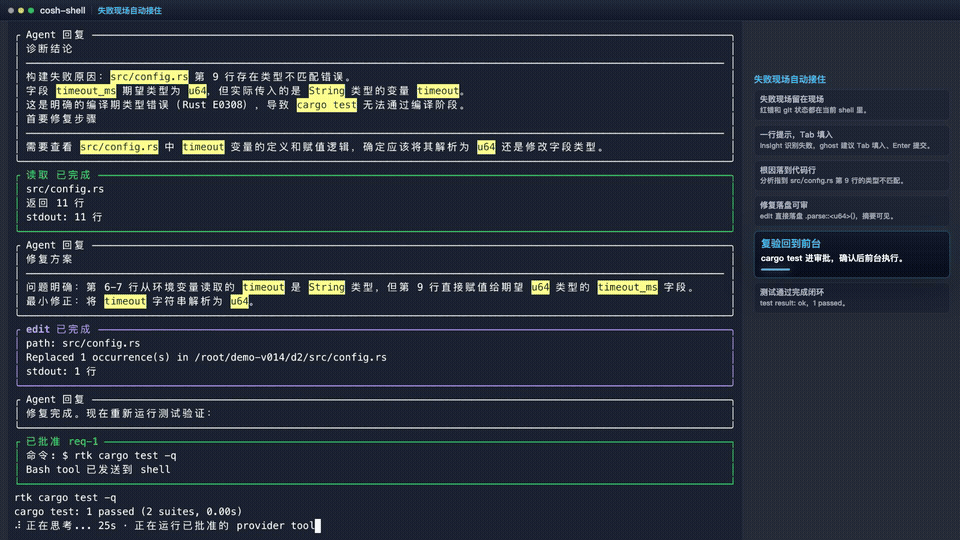Click the path: src/config.rs line

[83, 343]
